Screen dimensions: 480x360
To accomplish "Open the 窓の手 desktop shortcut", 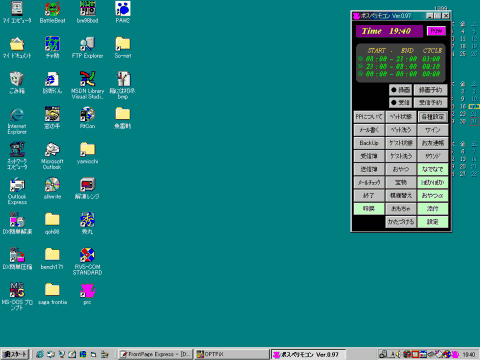I will 52,117.
